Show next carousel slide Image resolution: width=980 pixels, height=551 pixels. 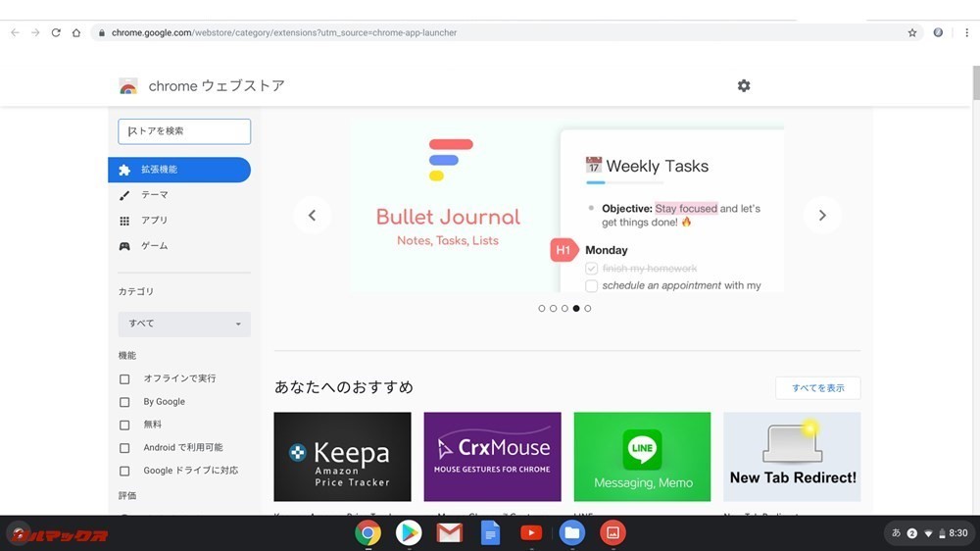coord(822,215)
